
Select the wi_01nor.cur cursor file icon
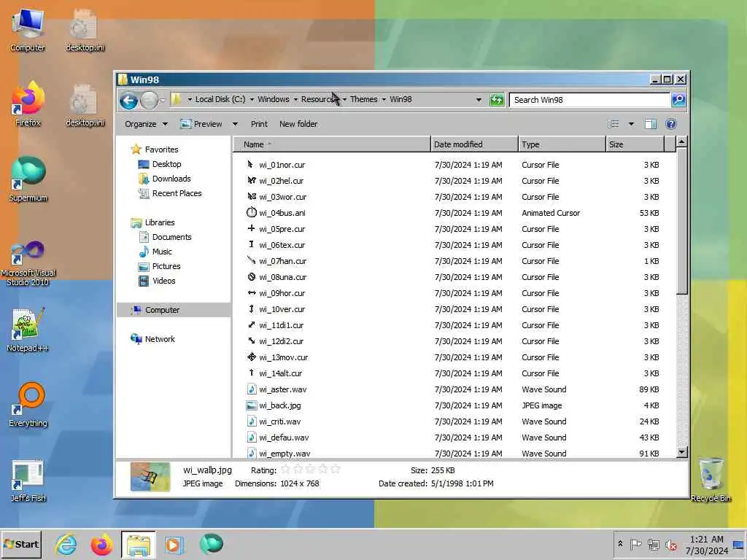[251, 164]
